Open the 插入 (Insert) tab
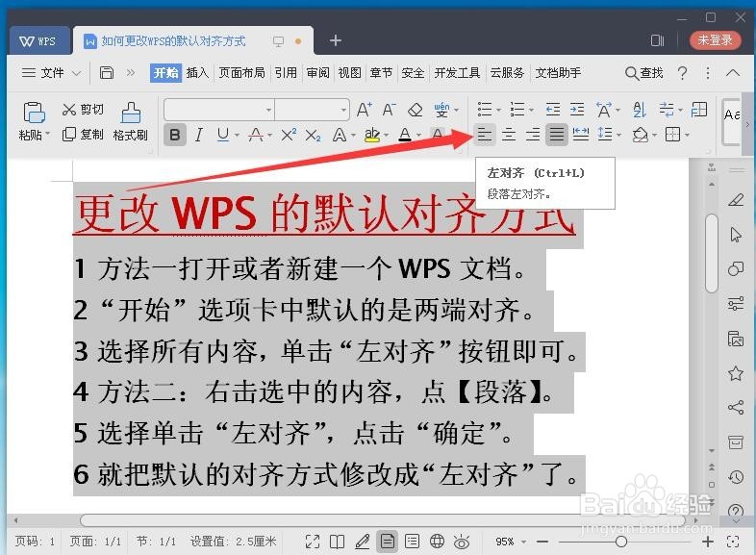This screenshot has width=756, height=555. (x=197, y=73)
